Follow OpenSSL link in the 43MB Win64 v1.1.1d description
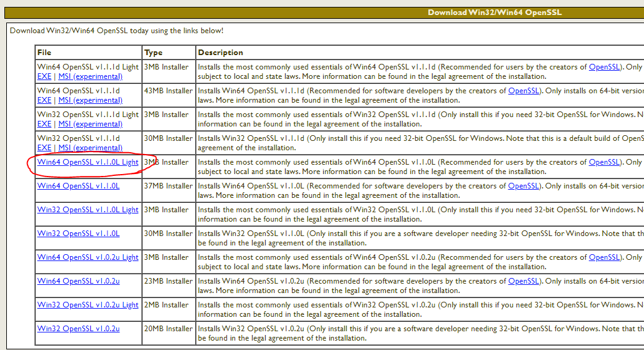 pyautogui.click(x=524, y=91)
